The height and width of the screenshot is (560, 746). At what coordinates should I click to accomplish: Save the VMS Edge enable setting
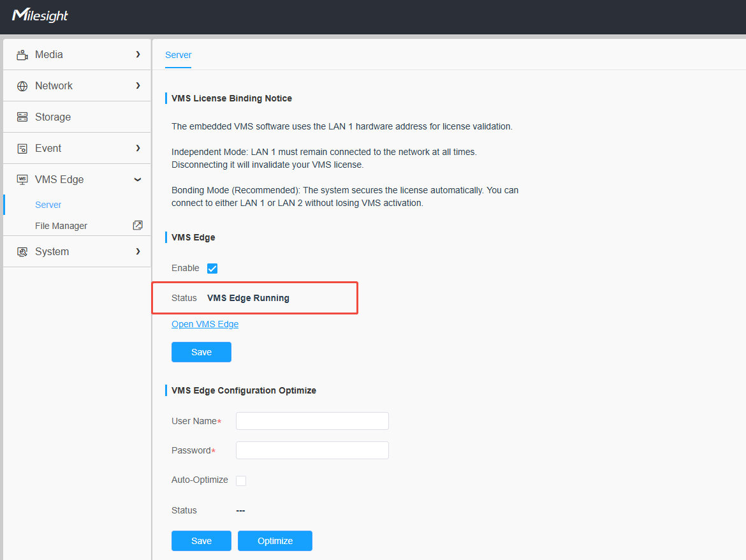click(201, 352)
